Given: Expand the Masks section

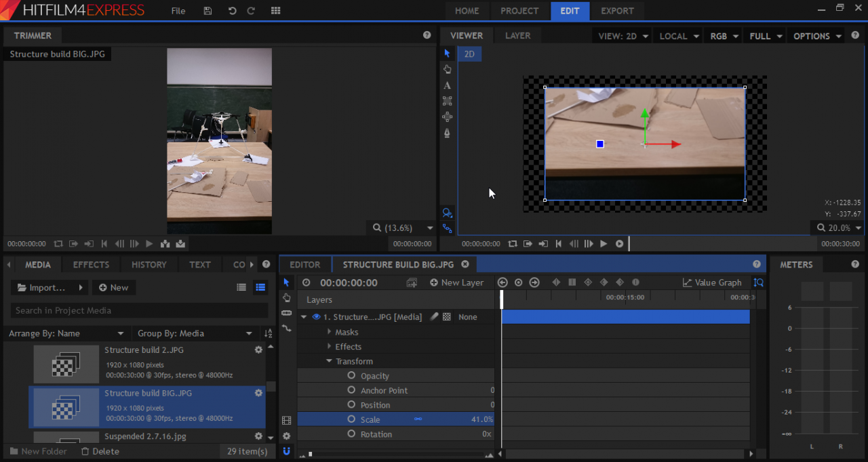Looking at the screenshot, I should [x=330, y=332].
